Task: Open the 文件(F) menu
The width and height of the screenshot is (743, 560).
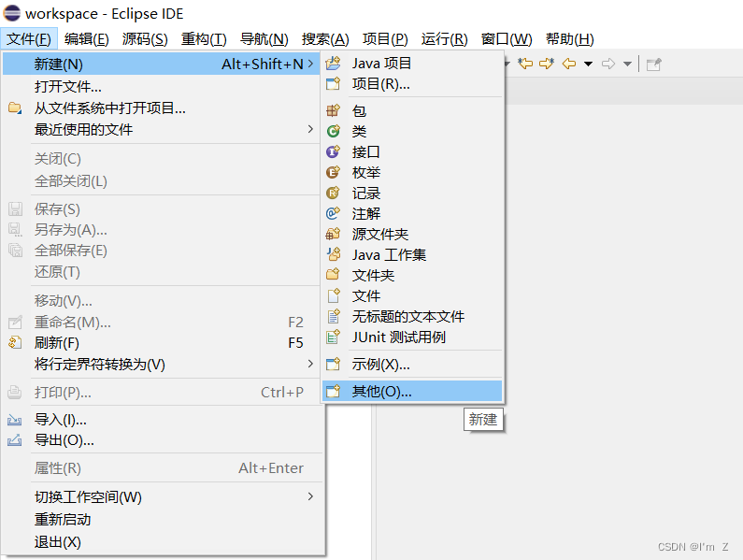Action: coord(29,39)
